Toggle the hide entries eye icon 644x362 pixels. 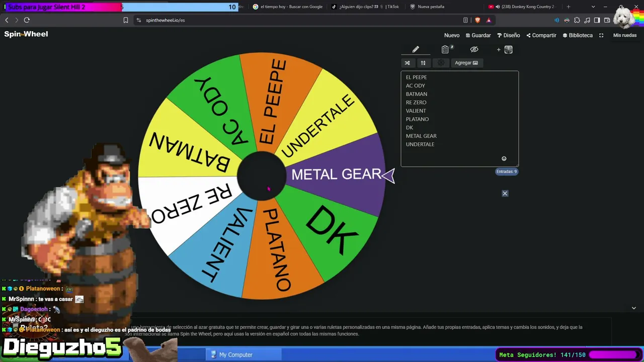pyautogui.click(x=474, y=49)
